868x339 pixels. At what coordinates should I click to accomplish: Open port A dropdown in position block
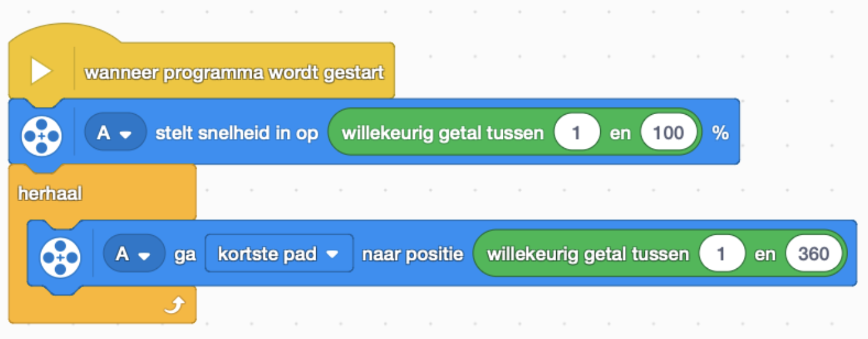pos(134,253)
